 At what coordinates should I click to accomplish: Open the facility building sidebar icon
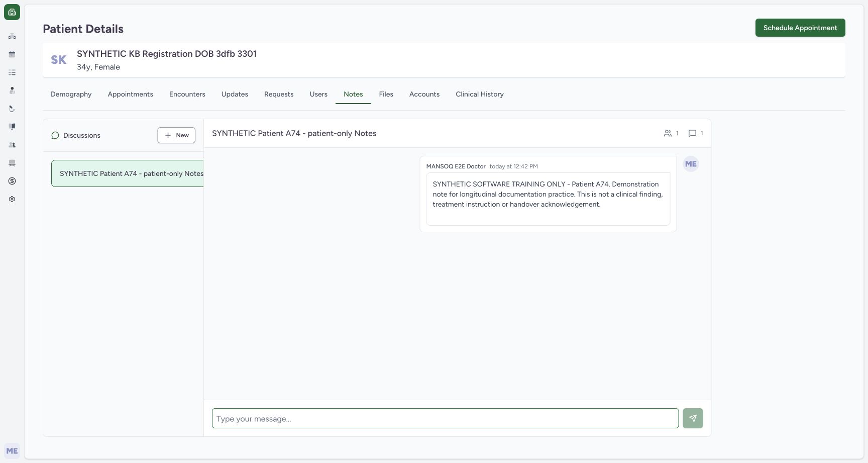pos(12,36)
